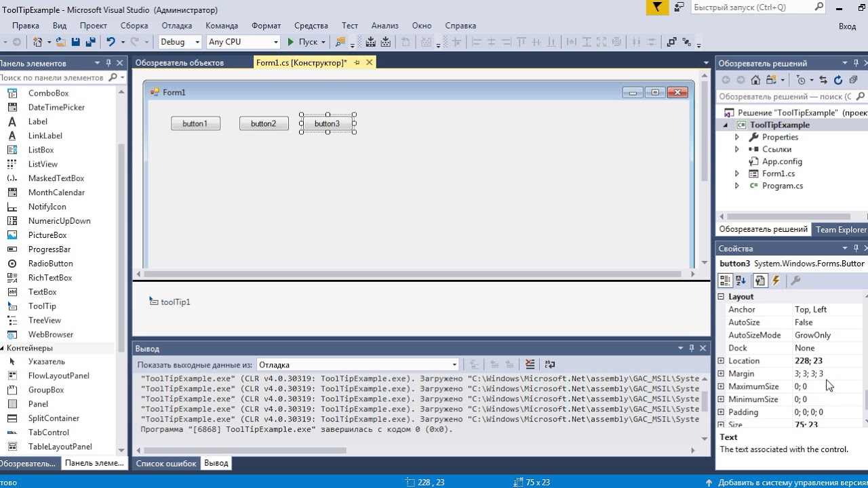This screenshot has height=488, width=868.
Task: Click the sync active document icon
Action: tap(823, 80)
